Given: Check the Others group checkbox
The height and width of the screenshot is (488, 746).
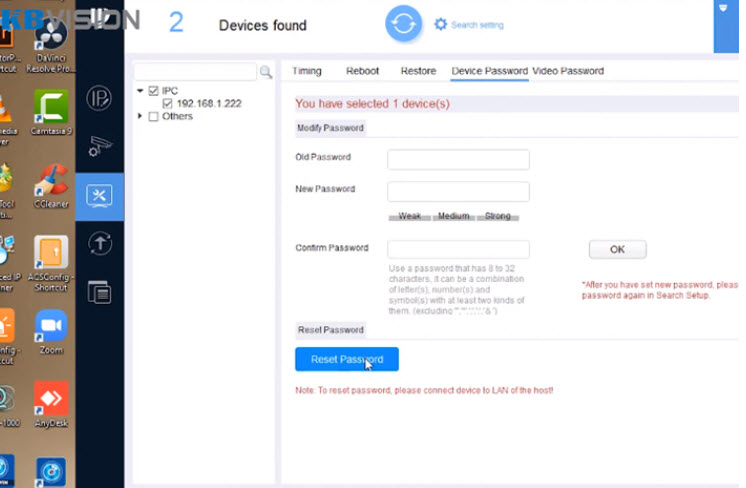Looking at the screenshot, I should click(153, 117).
